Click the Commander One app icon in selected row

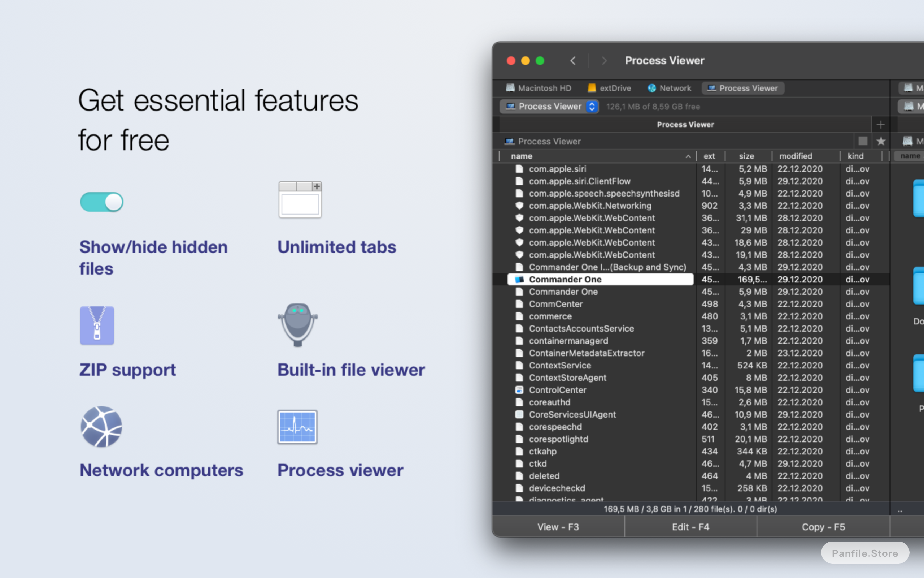519,280
